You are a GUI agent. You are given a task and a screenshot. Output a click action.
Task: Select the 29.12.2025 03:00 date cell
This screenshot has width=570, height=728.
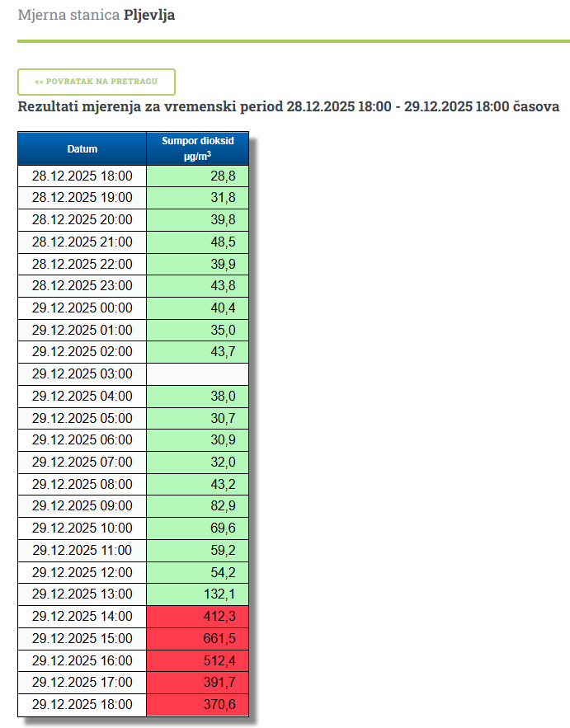coord(82,373)
